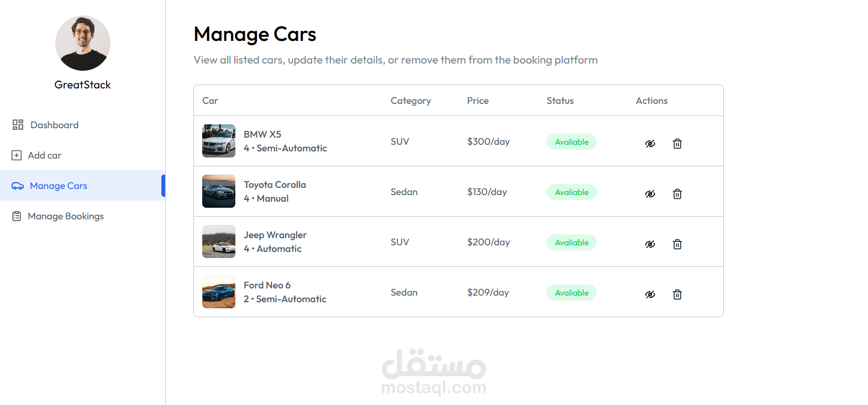The width and height of the screenshot is (868, 405).
Task: Hide the Toyota Corolla listing
Action: point(650,194)
